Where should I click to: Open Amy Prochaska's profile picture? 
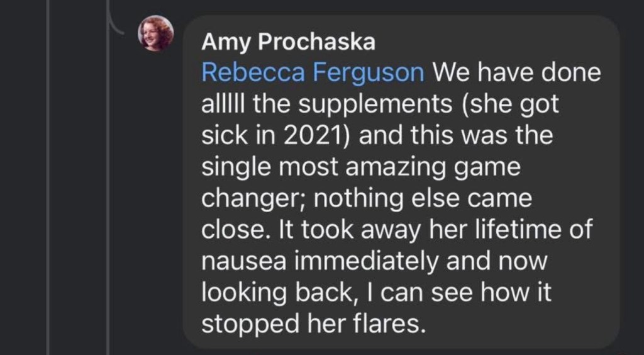tap(155, 33)
